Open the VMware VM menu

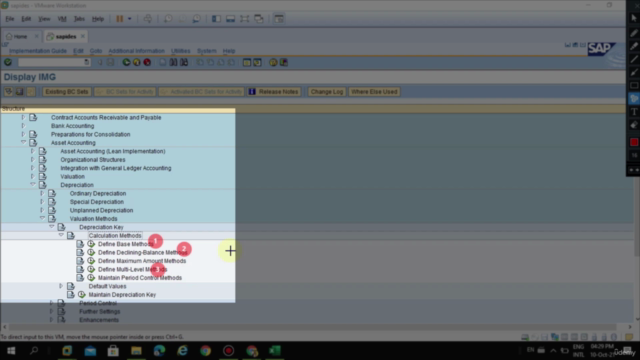[x=62, y=19]
